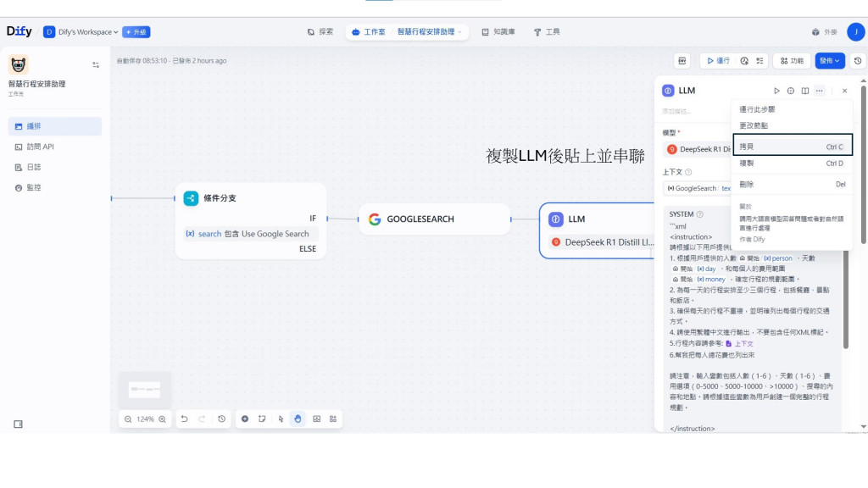Open the 工具 tools tab
The height and width of the screenshot is (488, 868).
(547, 32)
